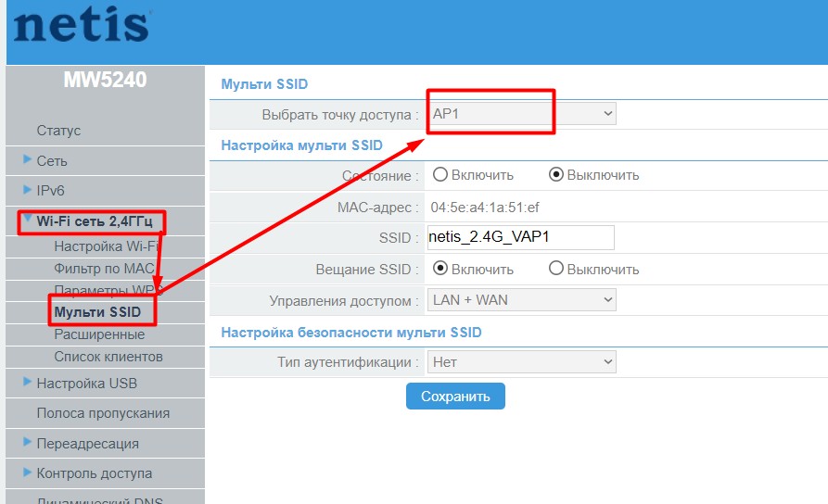
Task: Open the Статус menu item
Action: point(58,131)
